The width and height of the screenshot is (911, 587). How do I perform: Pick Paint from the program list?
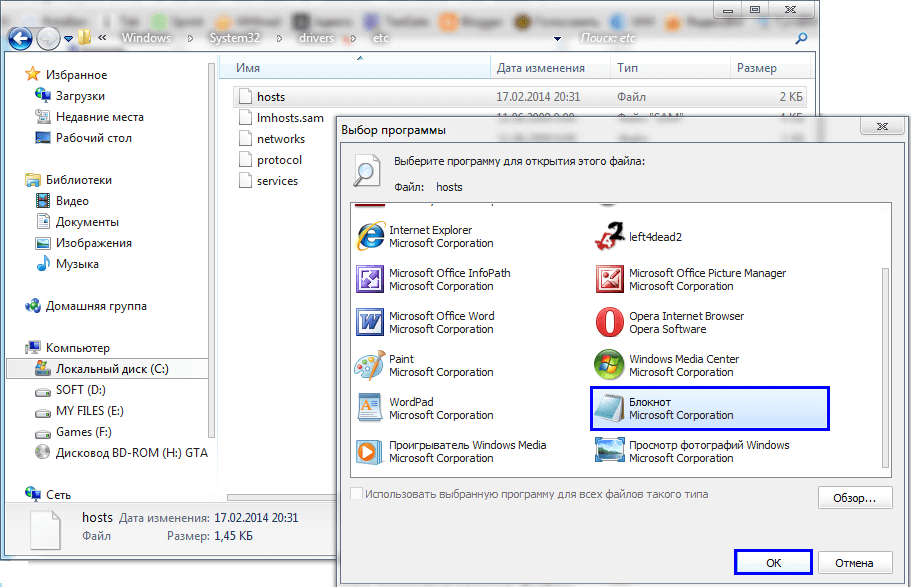[x=425, y=366]
